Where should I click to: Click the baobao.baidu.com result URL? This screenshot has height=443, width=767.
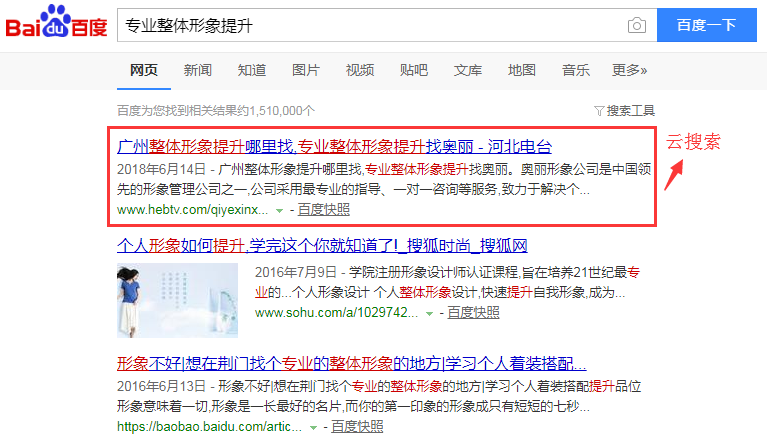pos(209,426)
